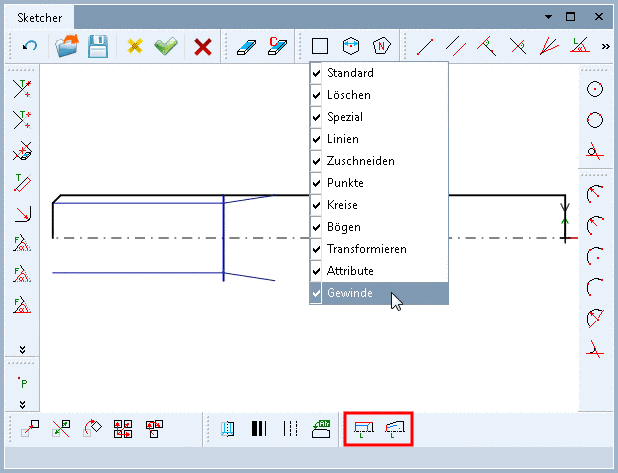Select the polygon N tool
The width and height of the screenshot is (618, 473).
(x=382, y=46)
